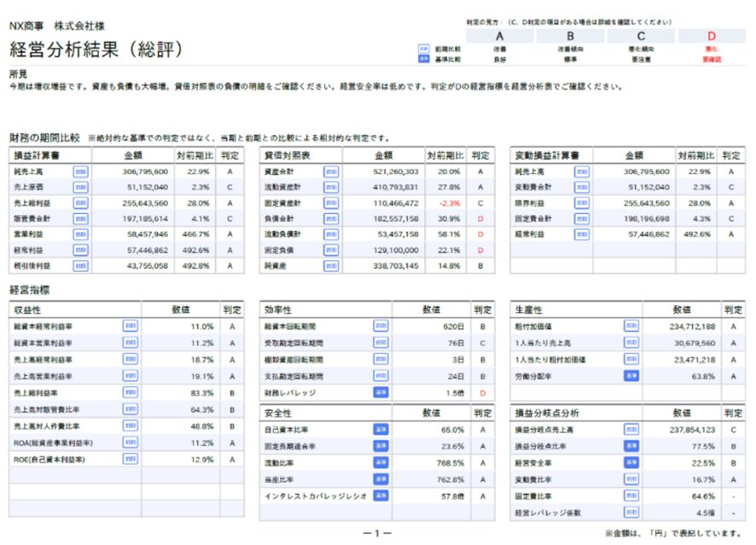The height and width of the screenshot is (545, 756).
Task: Click the 基準 badge beside 労働分配率
Action: (x=631, y=375)
